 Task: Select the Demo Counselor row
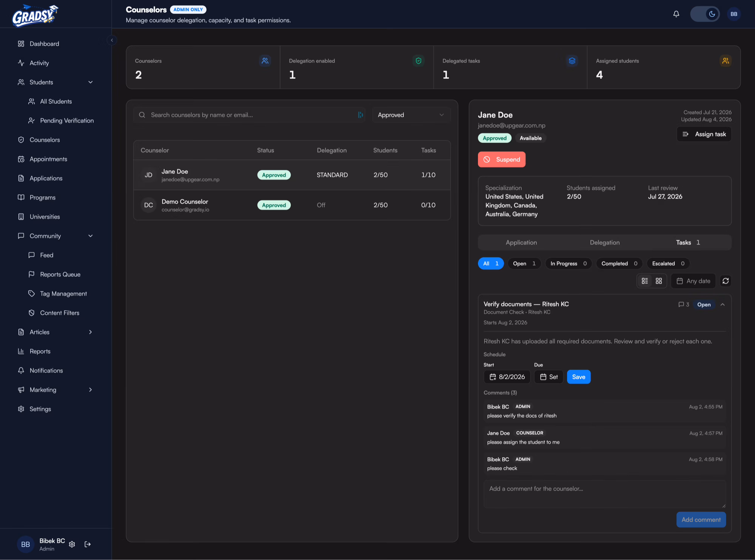292,205
